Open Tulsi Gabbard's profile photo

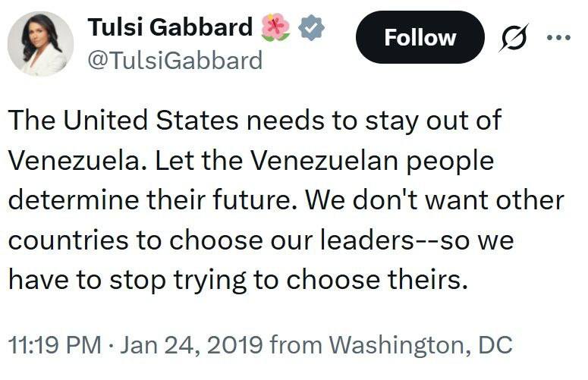pos(40,44)
